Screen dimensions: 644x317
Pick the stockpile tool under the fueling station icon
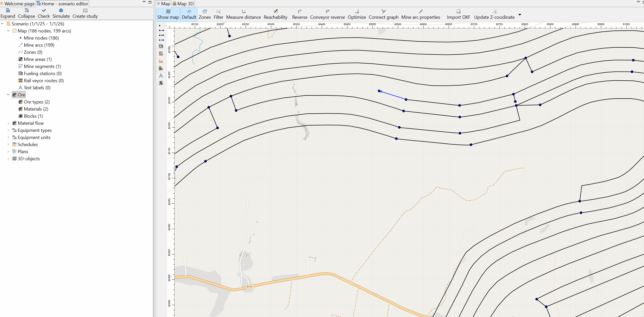(161, 54)
